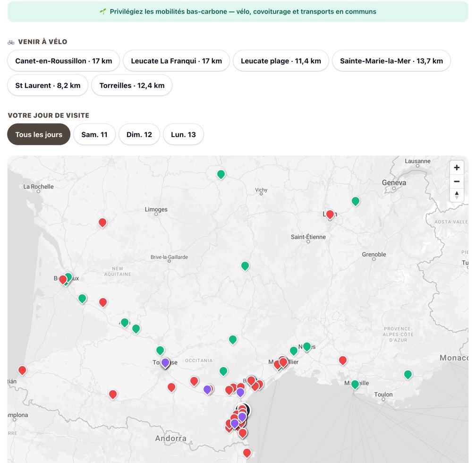Select the Tous les jours filter

click(39, 134)
